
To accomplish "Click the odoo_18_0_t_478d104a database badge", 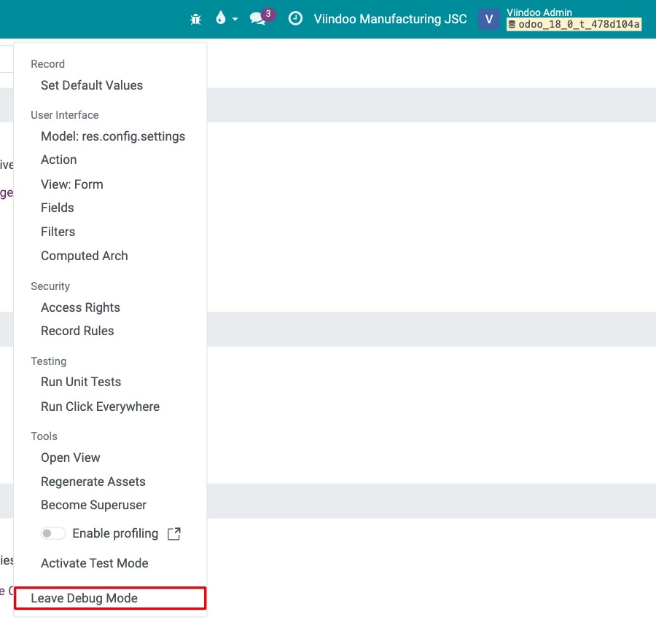I will point(574,25).
